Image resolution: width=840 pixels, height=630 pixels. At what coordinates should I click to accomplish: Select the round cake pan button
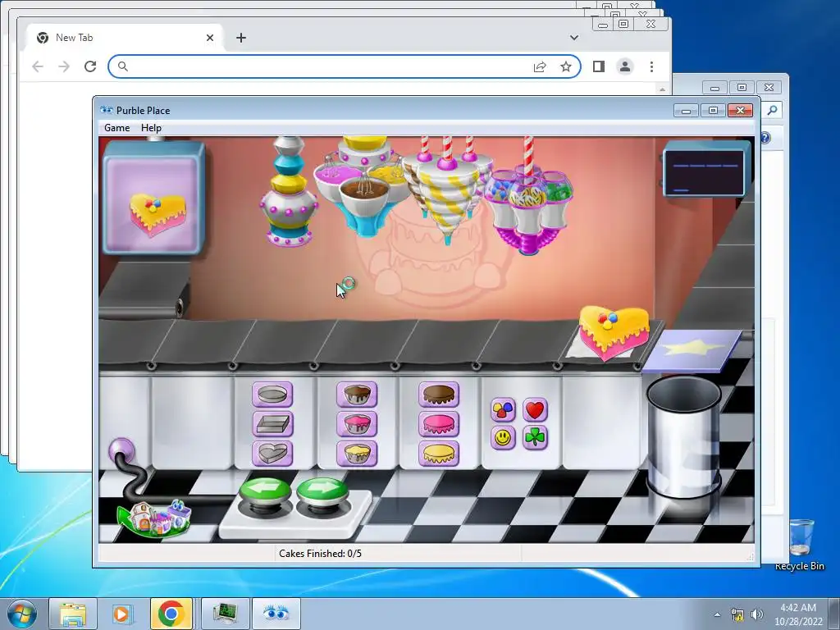click(x=272, y=395)
